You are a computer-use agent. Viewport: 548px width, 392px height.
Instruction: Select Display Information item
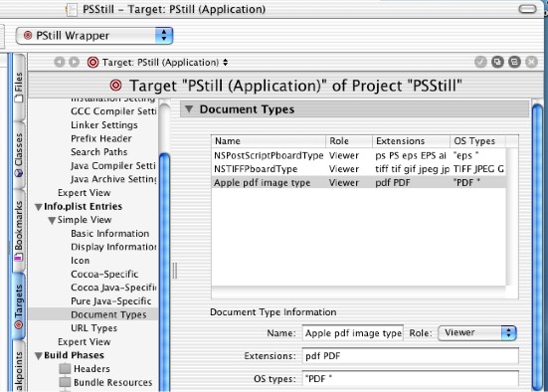coord(114,247)
